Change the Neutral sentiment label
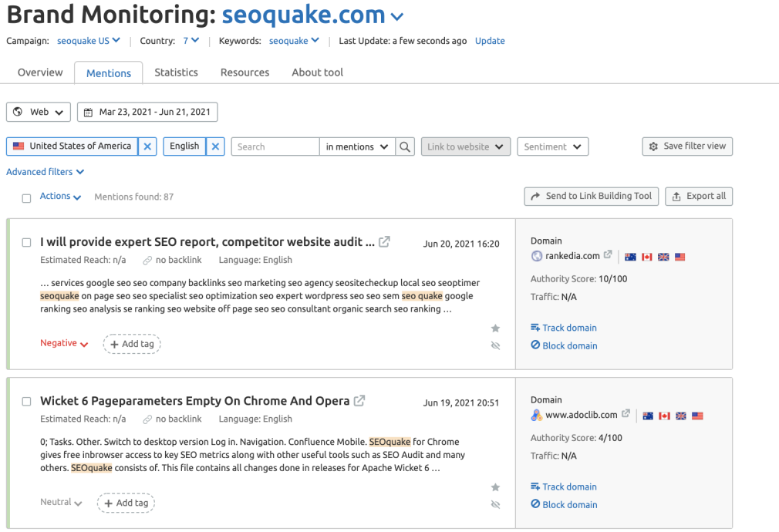The height and width of the screenshot is (532, 779). 61,502
